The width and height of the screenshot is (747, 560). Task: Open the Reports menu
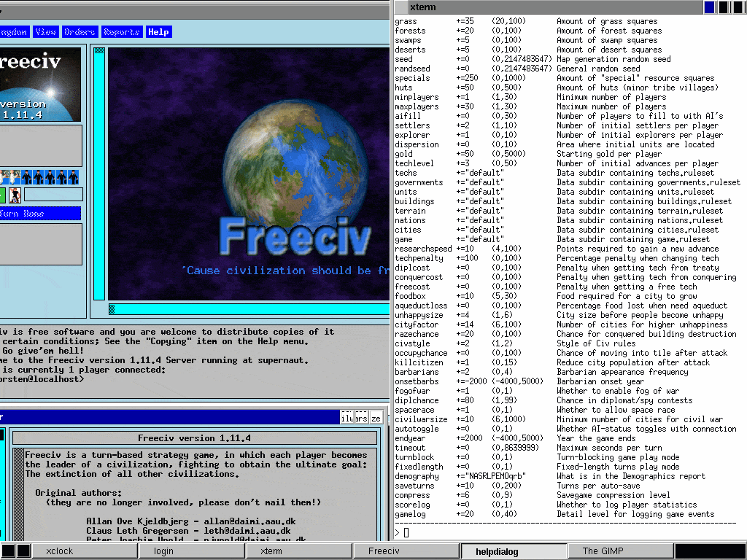point(121,32)
